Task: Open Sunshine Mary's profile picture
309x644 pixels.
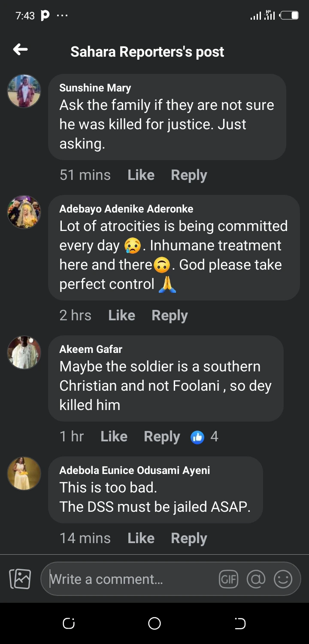Action: tap(24, 91)
